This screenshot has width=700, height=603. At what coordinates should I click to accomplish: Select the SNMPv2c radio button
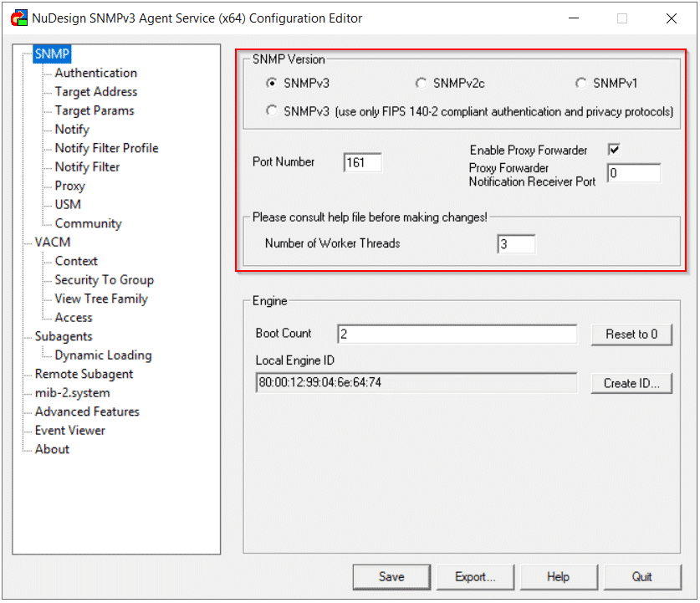click(x=421, y=83)
